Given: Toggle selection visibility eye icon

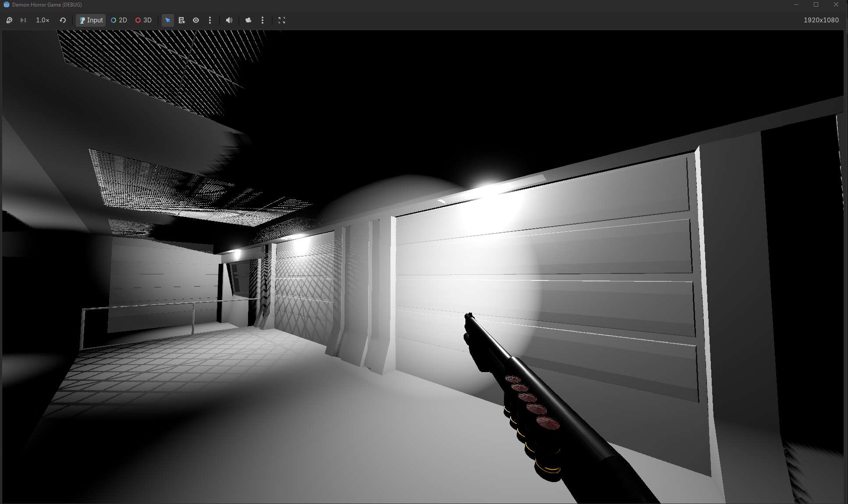Looking at the screenshot, I should (196, 20).
